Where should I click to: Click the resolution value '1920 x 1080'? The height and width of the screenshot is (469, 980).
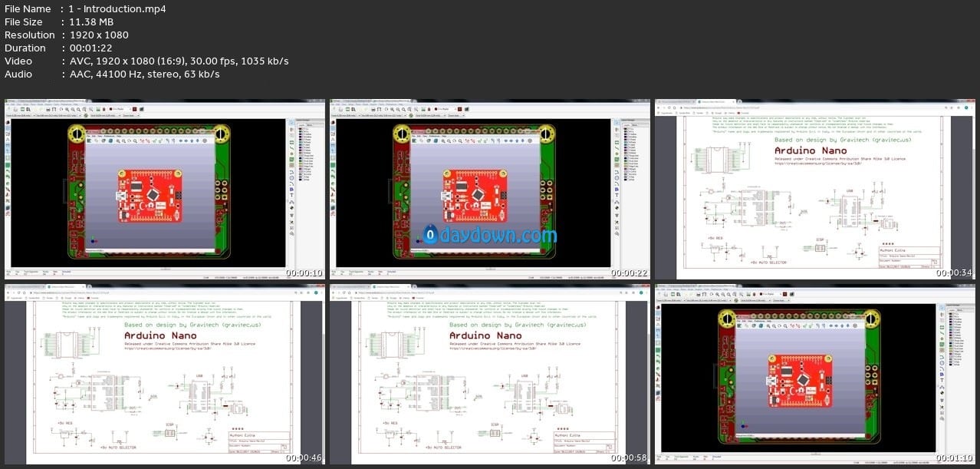click(99, 35)
